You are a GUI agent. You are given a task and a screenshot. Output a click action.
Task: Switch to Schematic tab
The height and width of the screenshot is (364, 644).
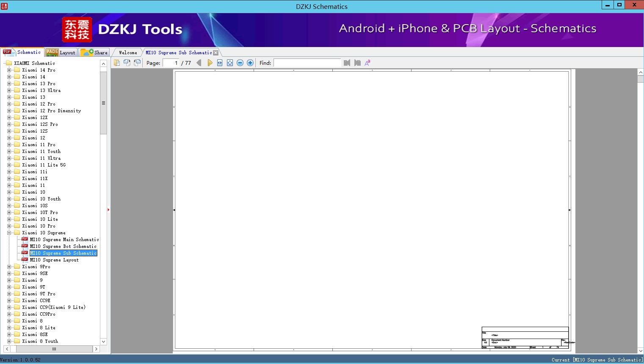click(x=22, y=52)
